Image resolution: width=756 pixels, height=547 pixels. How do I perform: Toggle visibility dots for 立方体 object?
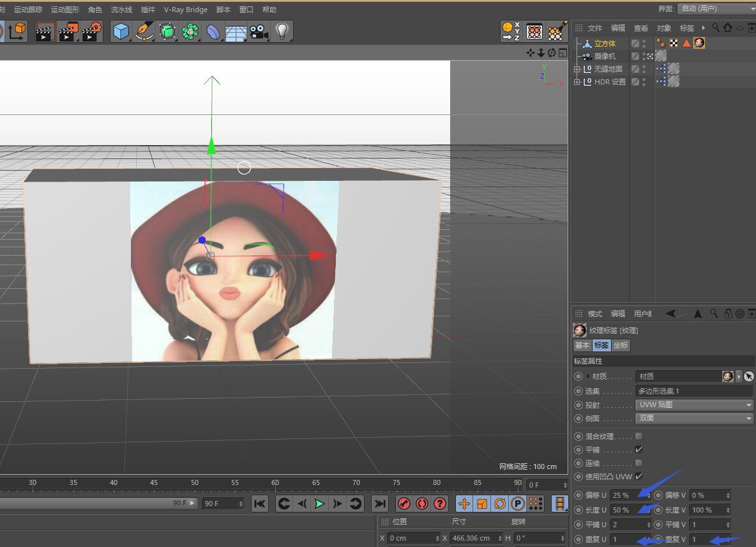click(x=644, y=43)
